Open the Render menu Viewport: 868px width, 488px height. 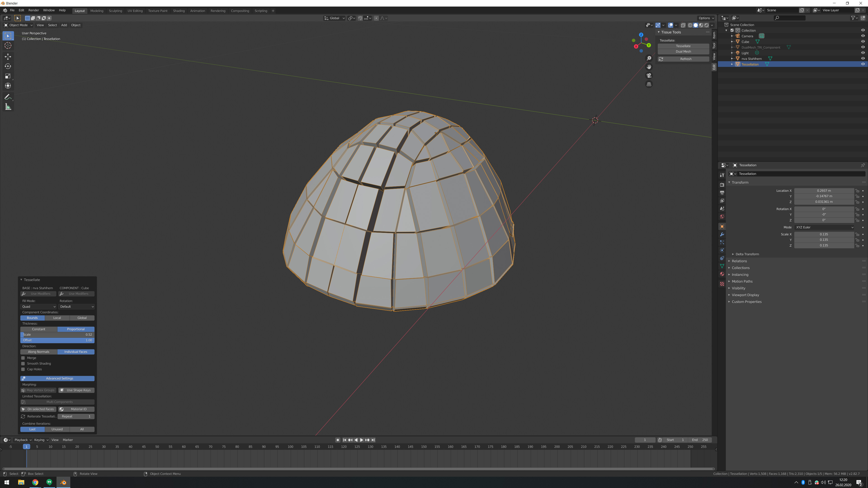point(34,10)
